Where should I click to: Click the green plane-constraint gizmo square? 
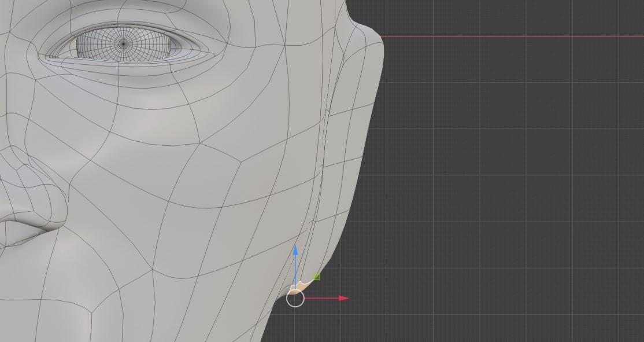317,277
